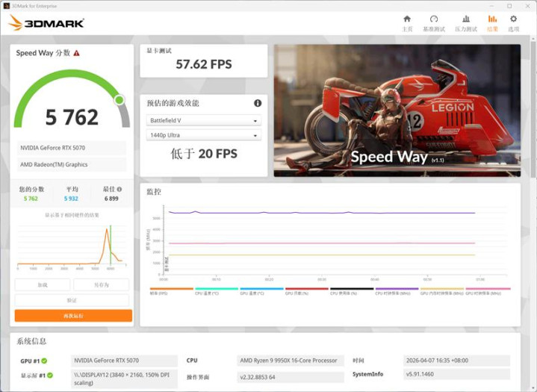Click the SystemInfo version v5.91.1460
537x392 pixels.
(x=457, y=374)
